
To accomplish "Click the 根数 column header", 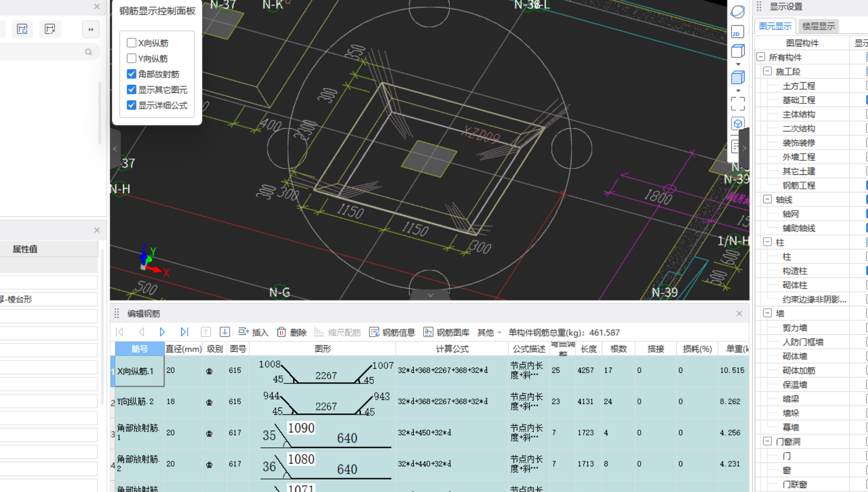I will coord(618,349).
